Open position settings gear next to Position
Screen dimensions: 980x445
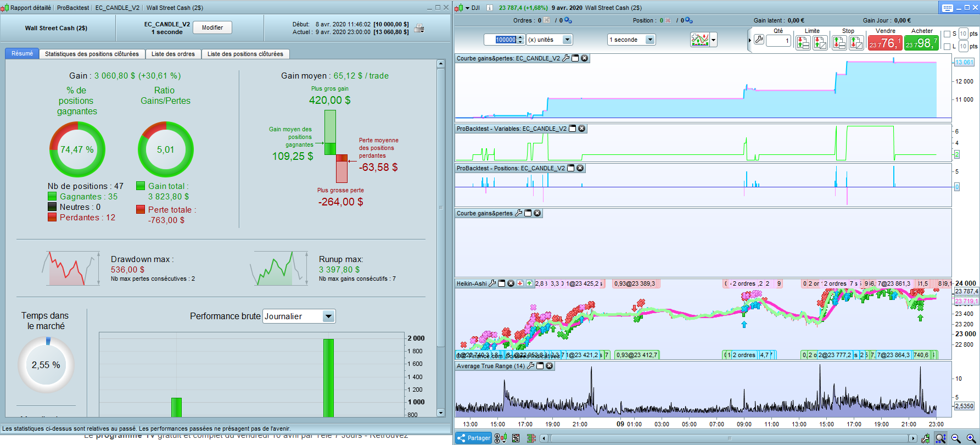click(x=689, y=20)
